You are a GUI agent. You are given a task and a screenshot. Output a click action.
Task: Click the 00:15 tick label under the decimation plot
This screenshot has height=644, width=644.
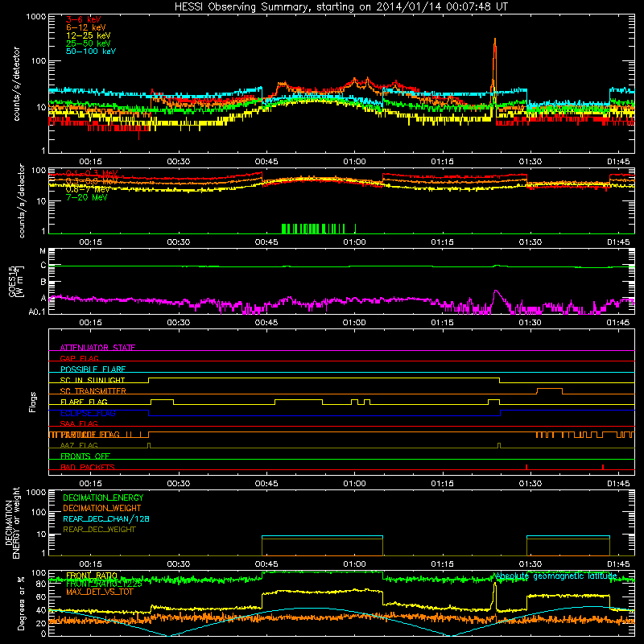pyautogui.click(x=90, y=564)
